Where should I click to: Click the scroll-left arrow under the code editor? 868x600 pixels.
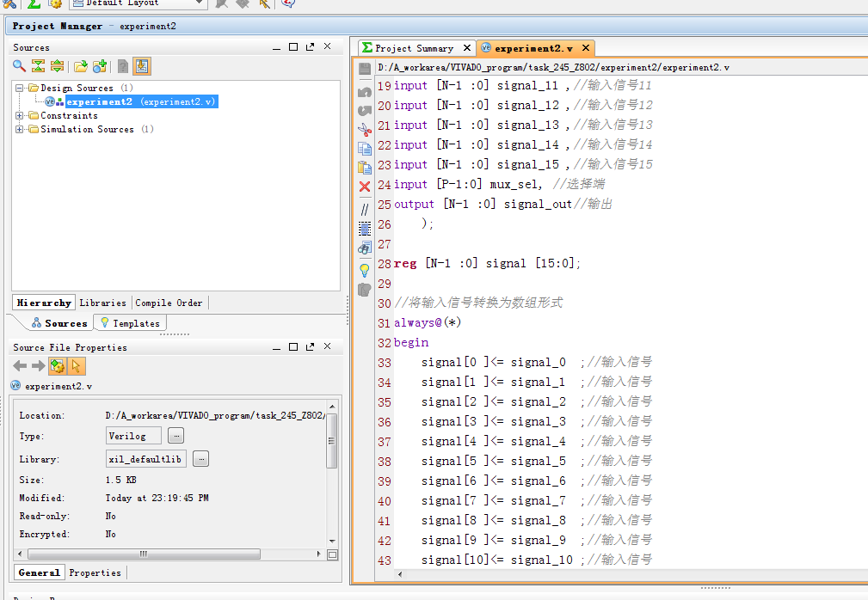400,574
